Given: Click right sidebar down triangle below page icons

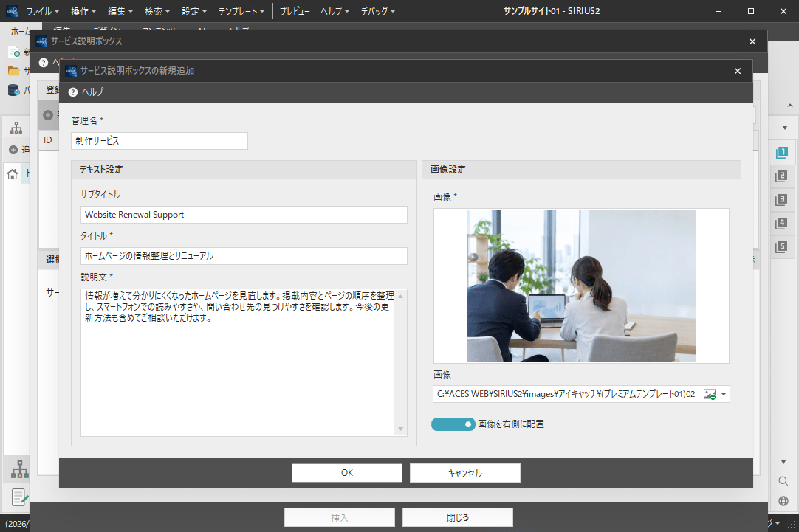Looking at the screenshot, I should (x=783, y=462).
